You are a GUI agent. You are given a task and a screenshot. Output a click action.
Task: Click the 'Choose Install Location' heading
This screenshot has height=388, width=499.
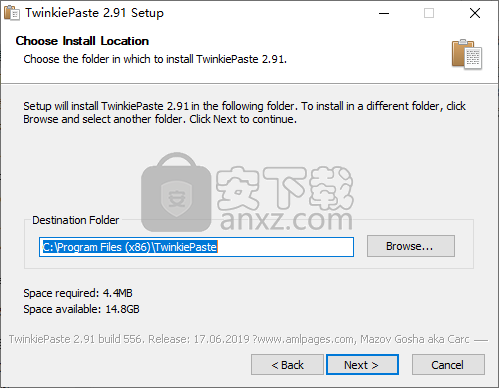[82, 41]
